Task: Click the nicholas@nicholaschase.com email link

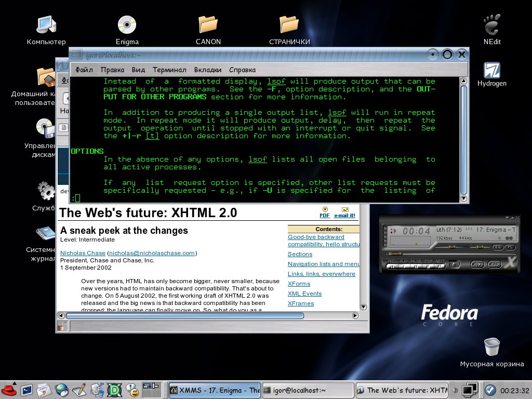Action: click(152, 253)
